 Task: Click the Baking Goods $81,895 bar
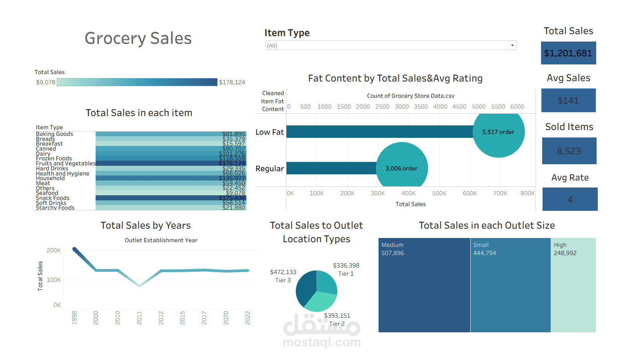tap(171, 134)
